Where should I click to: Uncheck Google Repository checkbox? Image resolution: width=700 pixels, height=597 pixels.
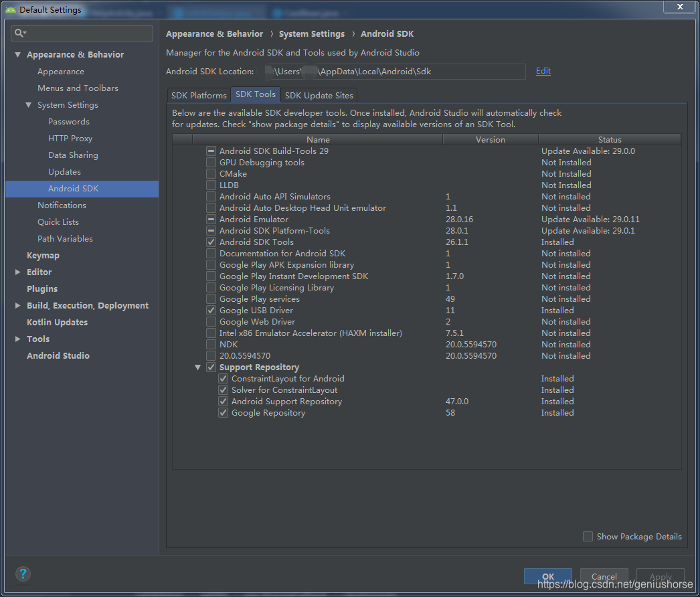click(224, 412)
